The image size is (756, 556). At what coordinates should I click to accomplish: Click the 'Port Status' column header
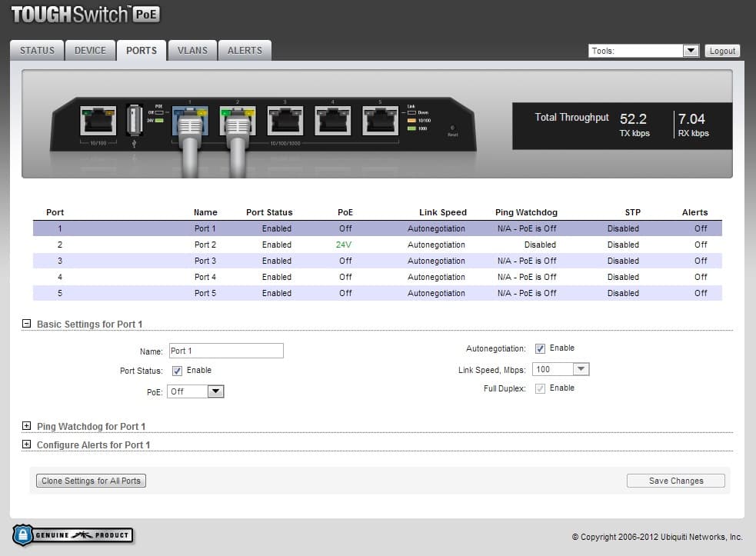(269, 212)
